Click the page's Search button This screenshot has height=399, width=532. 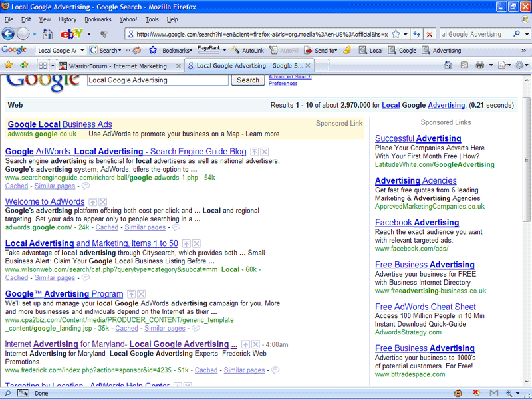[248, 80]
